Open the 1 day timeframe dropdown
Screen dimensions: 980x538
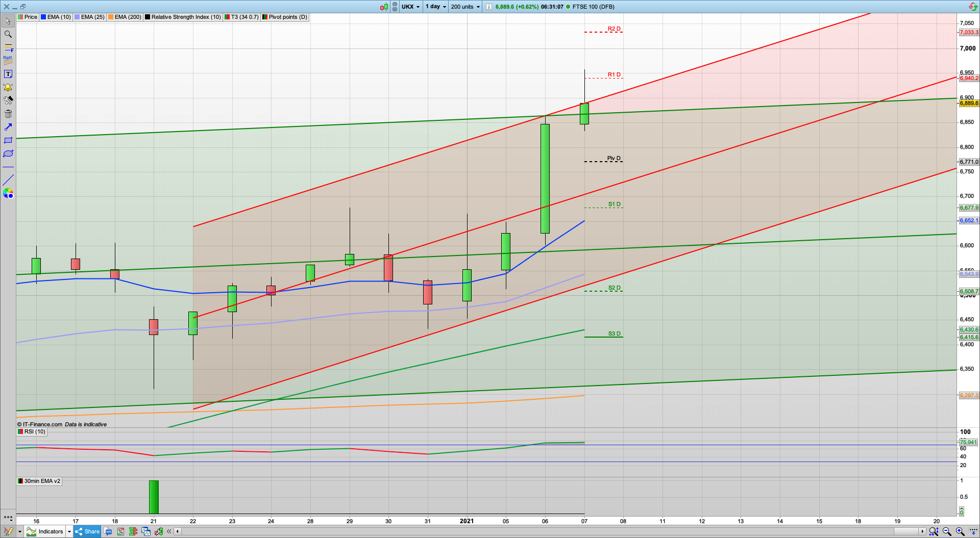(x=435, y=7)
